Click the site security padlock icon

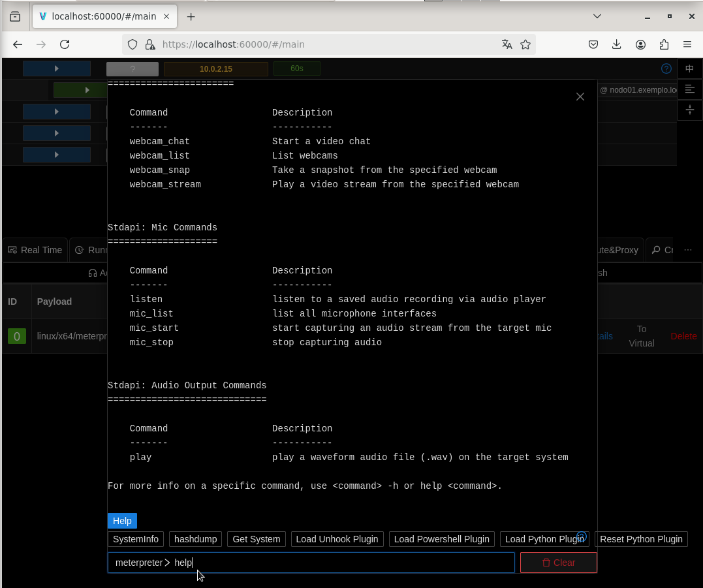coord(150,44)
